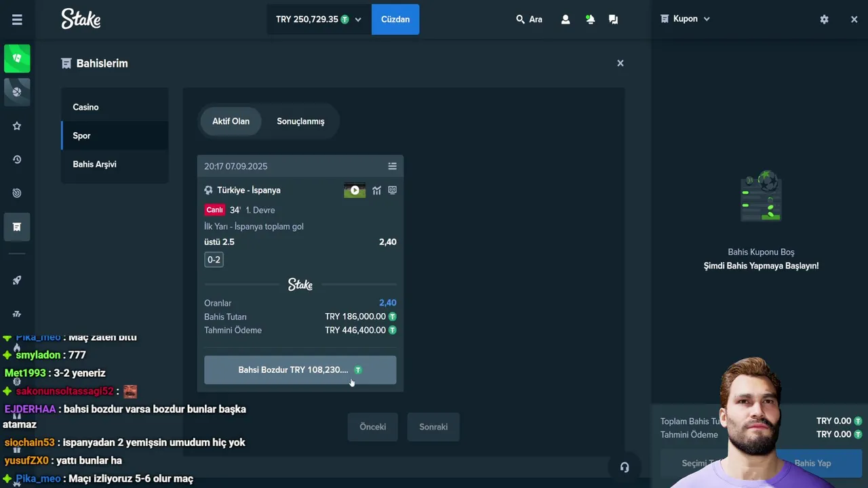Image resolution: width=868 pixels, height=488 pixels.
Task: Select the TRY 186,000.00 stake amount
Action: (355, 317)
